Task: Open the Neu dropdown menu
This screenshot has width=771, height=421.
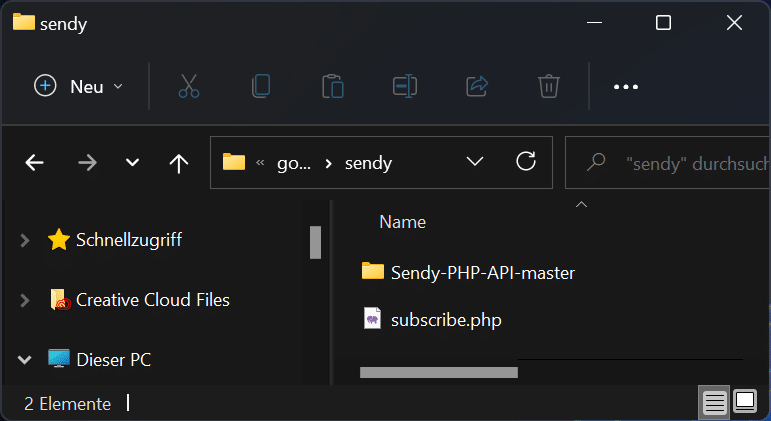Action: pyautogui.click(x=79, y=87)
